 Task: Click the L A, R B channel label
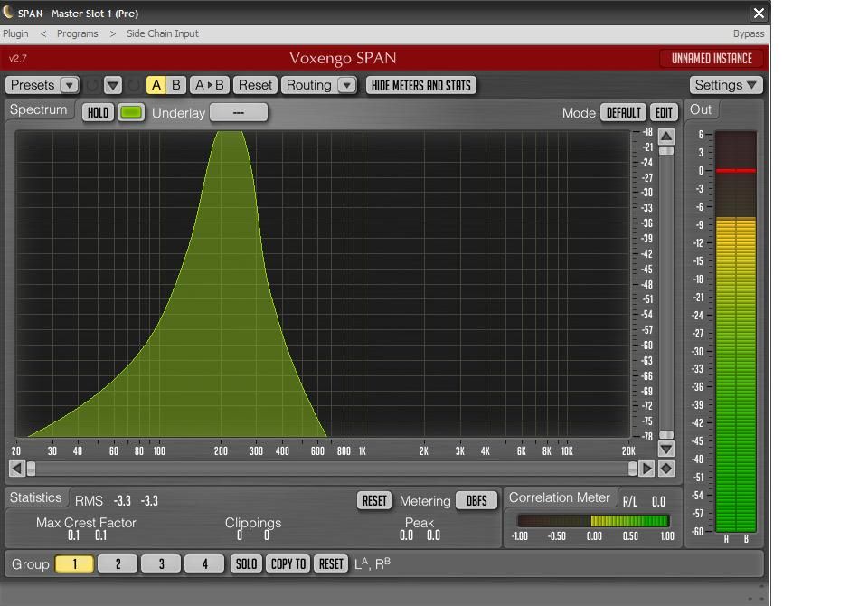(372, 563)
